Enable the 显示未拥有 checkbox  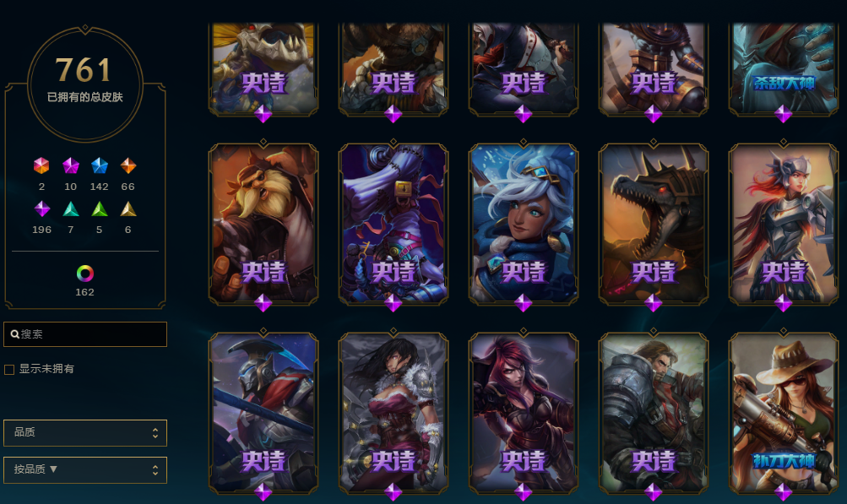coord(9,370)
